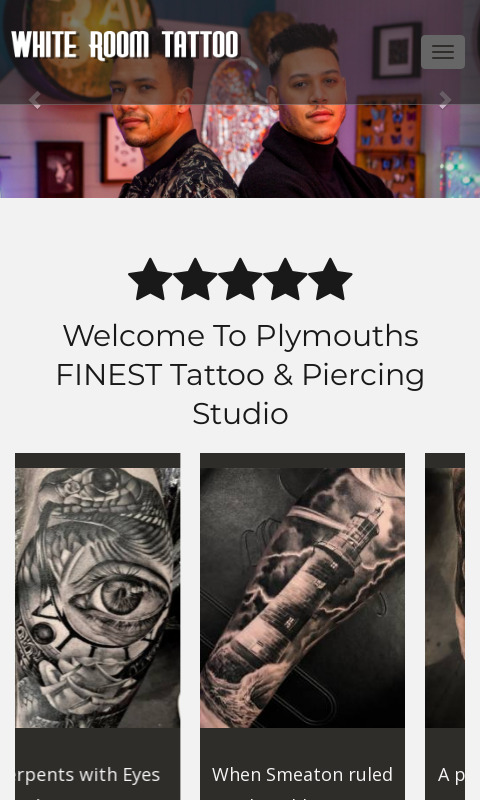Open the lighthouse tattoo image
Viewport: 480px width, 800px height.
[x=302, y=597]
